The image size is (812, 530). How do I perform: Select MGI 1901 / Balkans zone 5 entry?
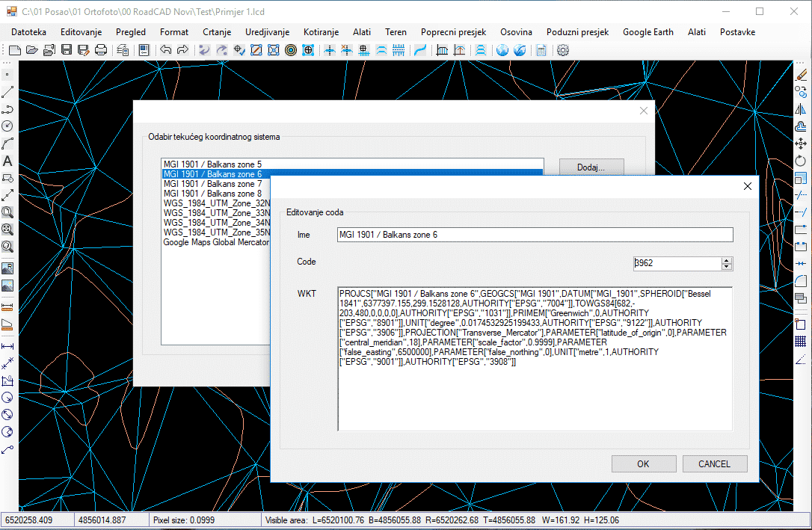(x=213, y=164)
